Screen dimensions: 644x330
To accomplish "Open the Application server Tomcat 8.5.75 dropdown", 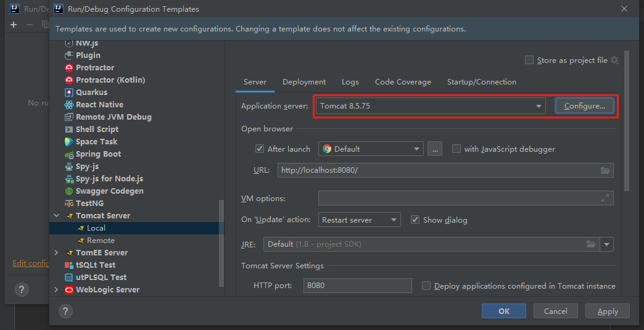I will [x=431, y=106].
